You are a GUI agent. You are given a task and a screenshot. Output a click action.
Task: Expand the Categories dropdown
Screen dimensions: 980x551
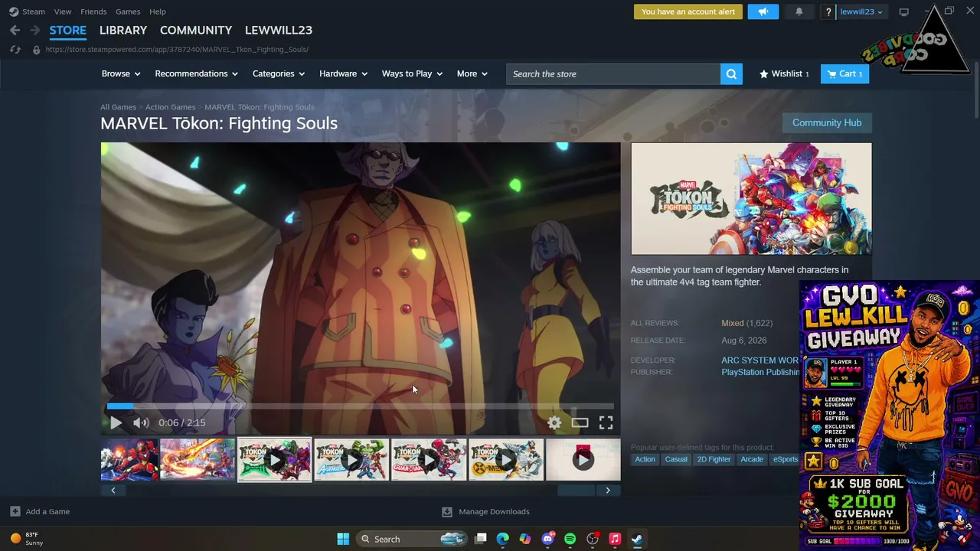279,73
